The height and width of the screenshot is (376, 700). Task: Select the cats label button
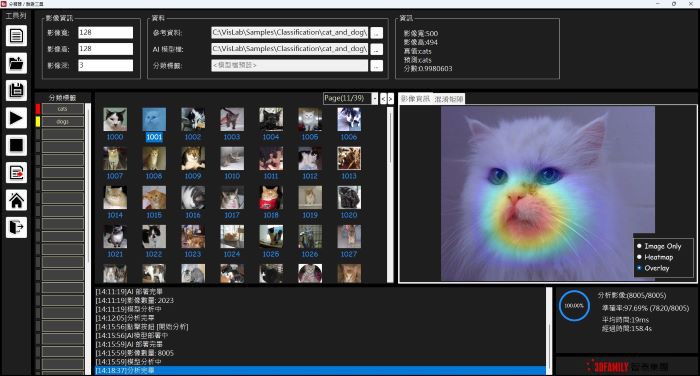(62, 109)
